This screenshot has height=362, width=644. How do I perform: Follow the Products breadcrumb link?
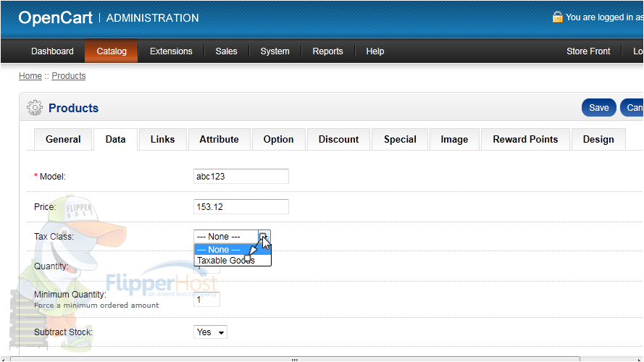pos(69,76)
